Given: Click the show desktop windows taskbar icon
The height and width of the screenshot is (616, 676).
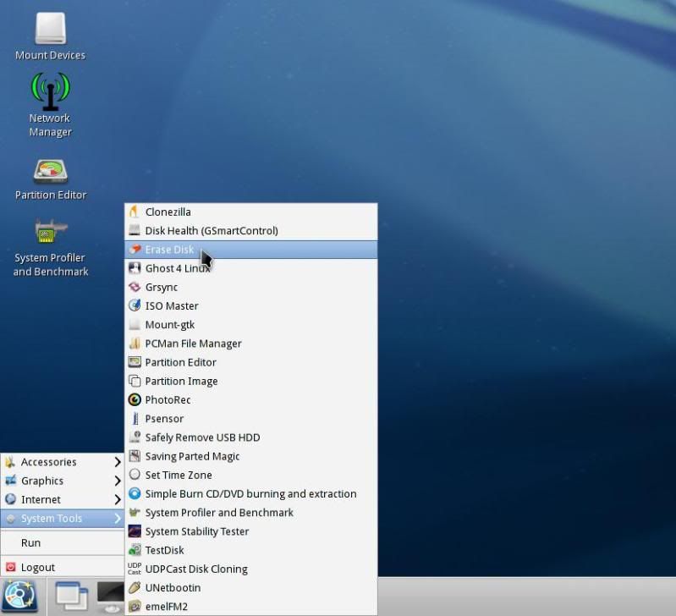Looking at the screenshot, I should (x=72, y=597).
